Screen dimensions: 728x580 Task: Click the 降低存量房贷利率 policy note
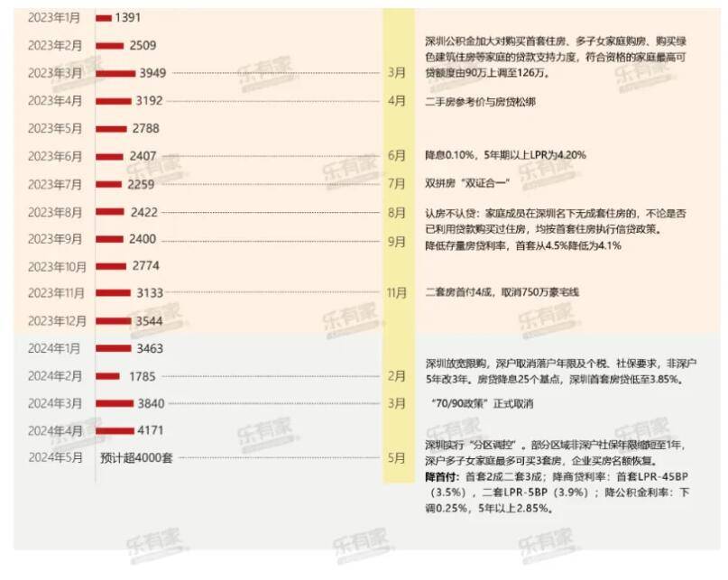[523, 245]
